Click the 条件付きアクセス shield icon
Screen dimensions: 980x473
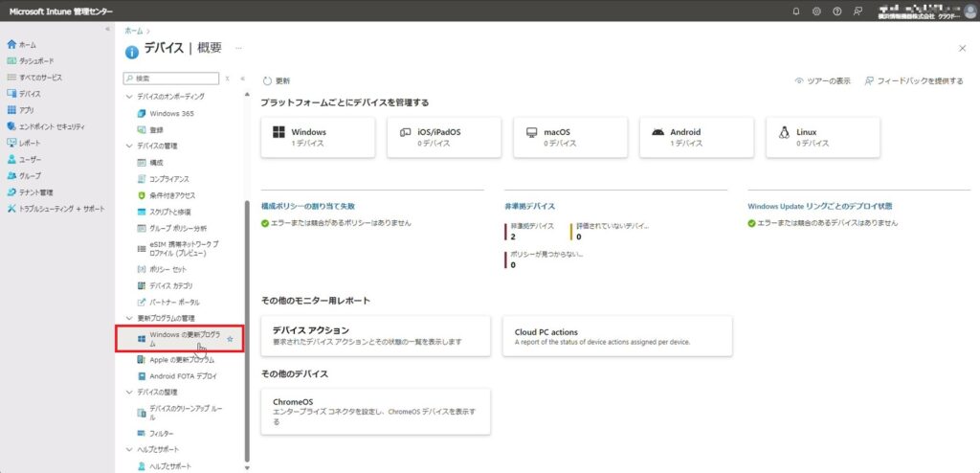[x=142, y=195]
